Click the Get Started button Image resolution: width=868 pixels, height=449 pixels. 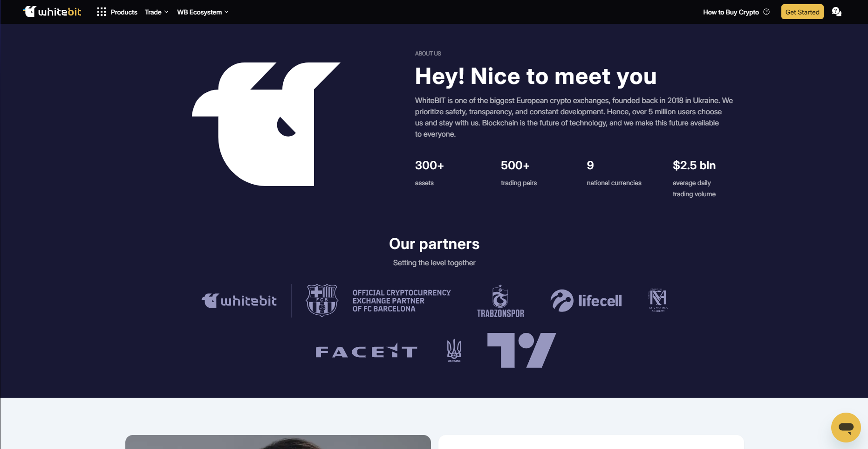[802, 12]
